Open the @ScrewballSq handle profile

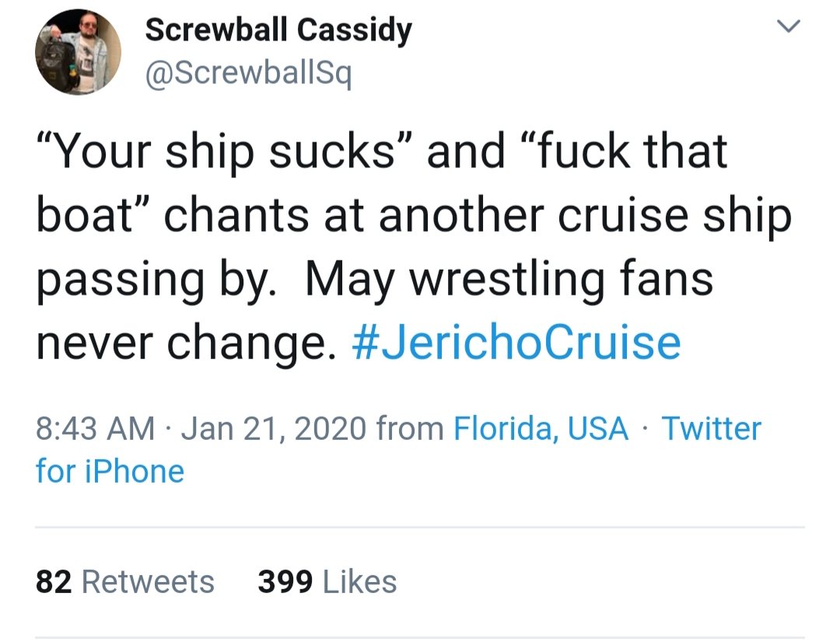(248, 74)
